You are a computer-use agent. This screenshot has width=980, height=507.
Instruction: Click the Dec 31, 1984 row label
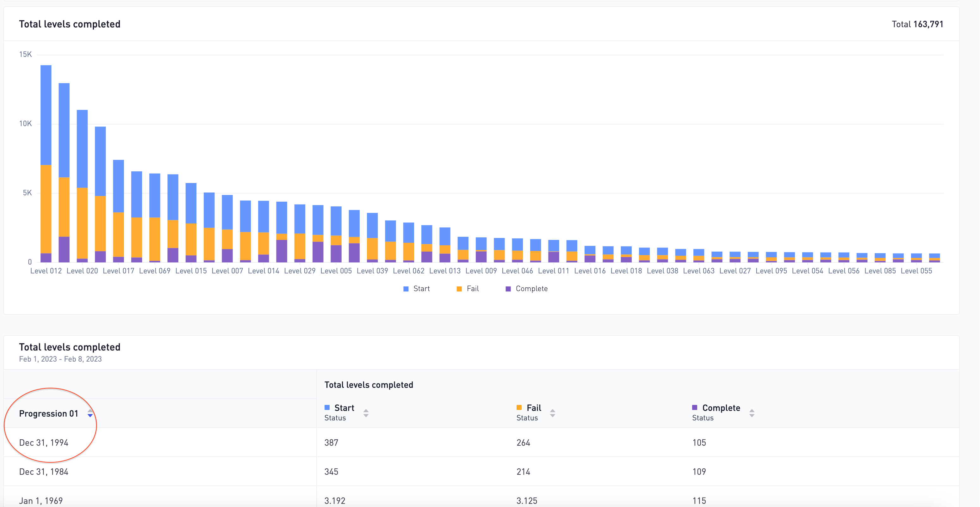[44, 472]
